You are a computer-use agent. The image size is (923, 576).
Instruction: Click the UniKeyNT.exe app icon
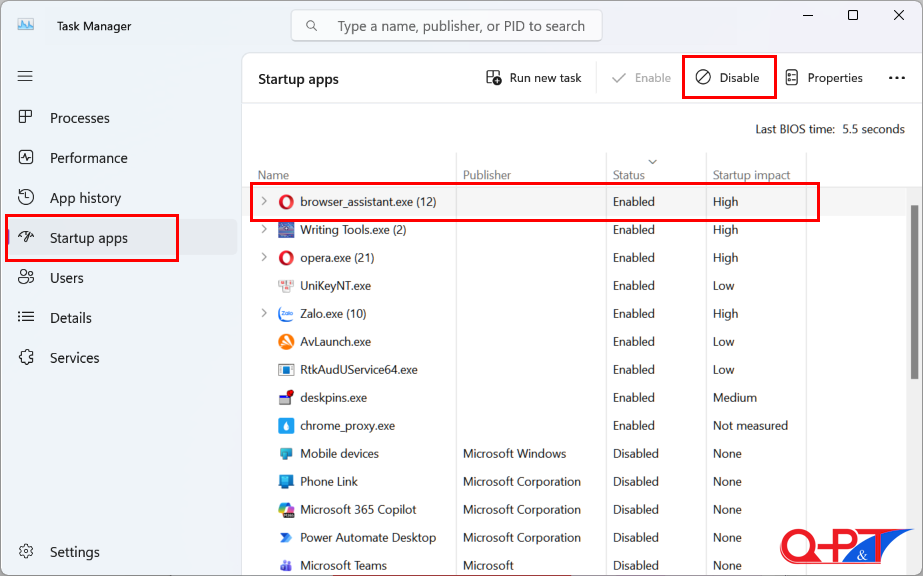point(286,286)
